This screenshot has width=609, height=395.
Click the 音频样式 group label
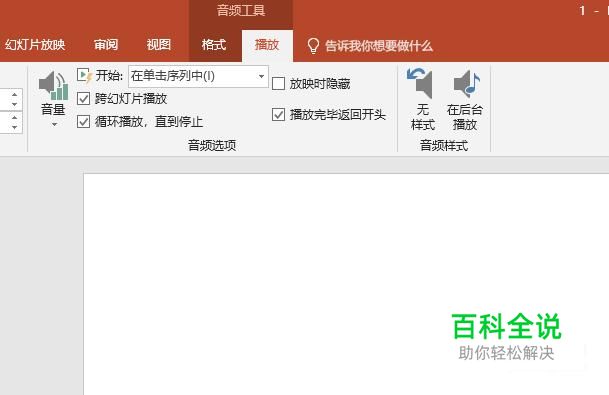(444, 146)
